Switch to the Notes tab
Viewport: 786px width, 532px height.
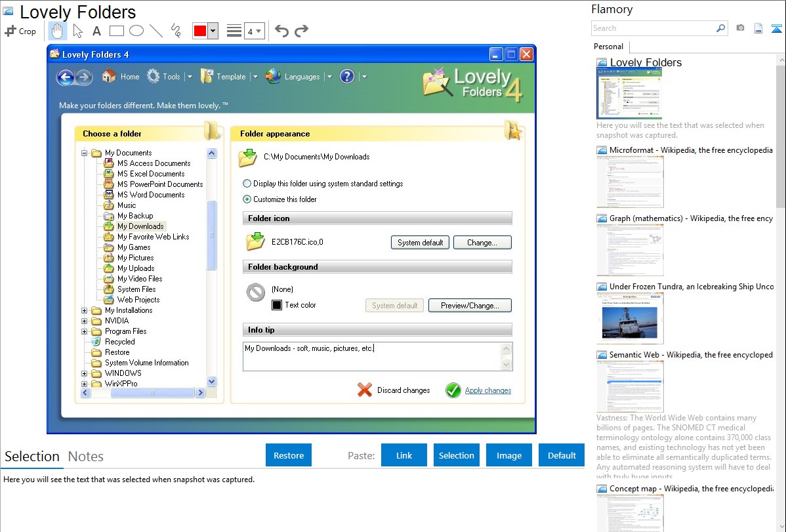coord(86,457)
